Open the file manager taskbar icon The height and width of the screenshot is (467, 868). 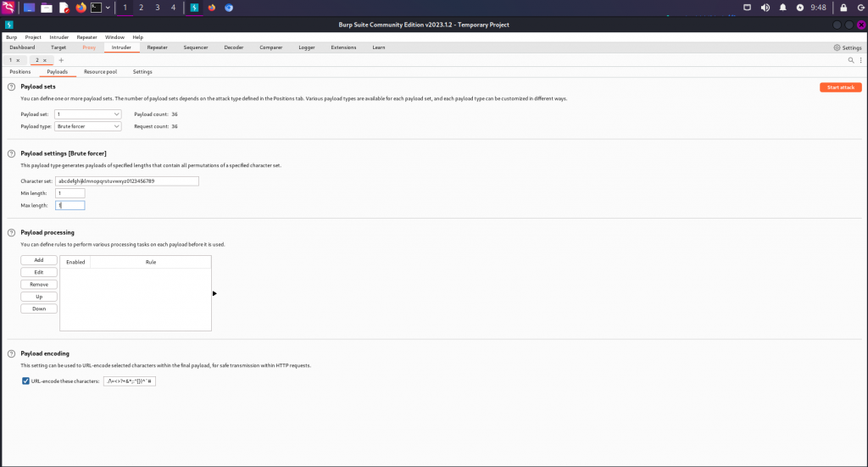coord(47,8)
